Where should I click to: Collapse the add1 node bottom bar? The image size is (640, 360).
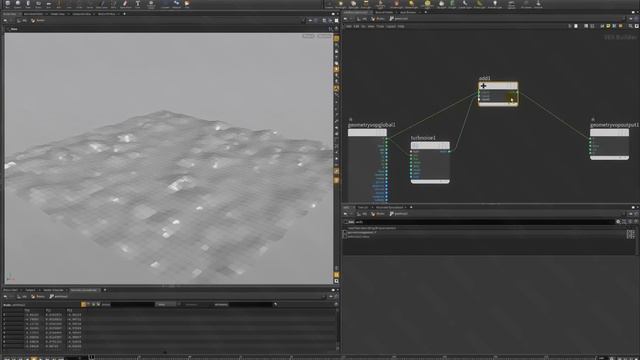(x=498, y=104)
